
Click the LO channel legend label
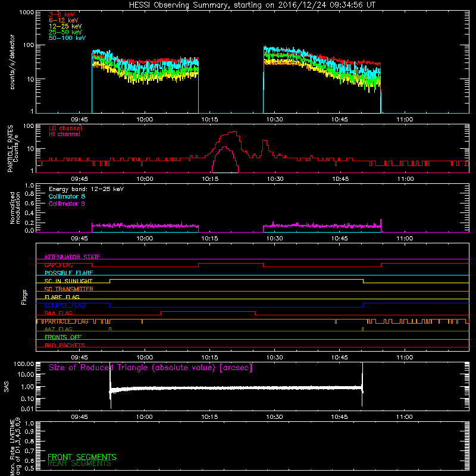click(65, 128)
